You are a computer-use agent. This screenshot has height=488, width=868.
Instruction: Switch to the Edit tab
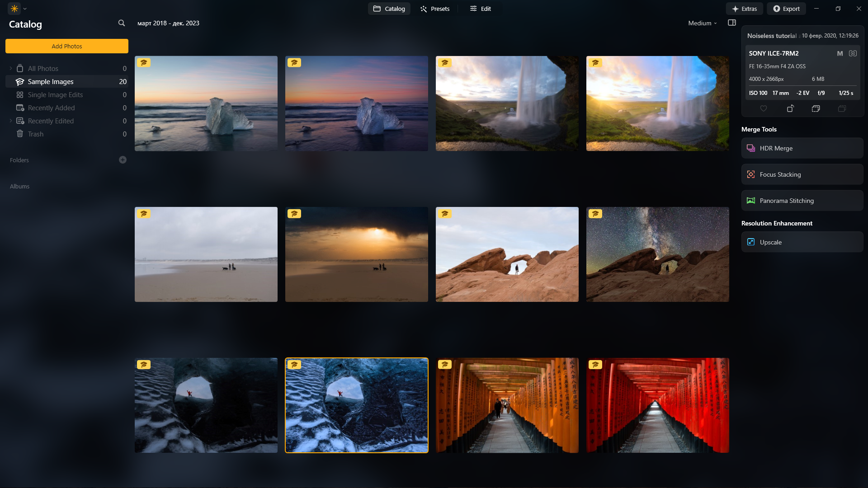coord(480,9)
